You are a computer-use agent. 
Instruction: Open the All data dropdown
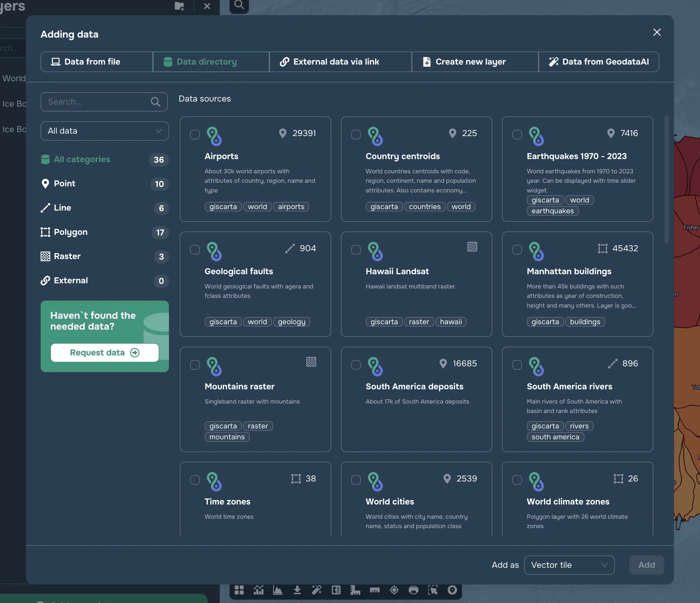105,131
